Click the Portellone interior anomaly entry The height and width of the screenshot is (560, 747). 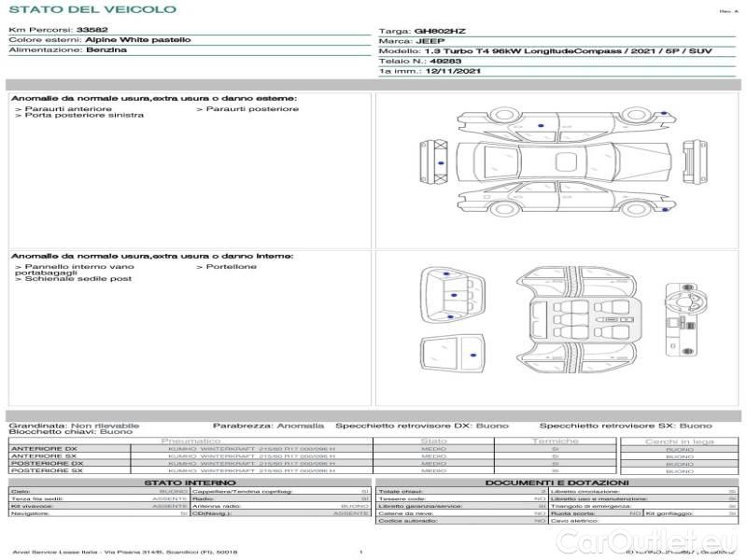tap(228, 266)
